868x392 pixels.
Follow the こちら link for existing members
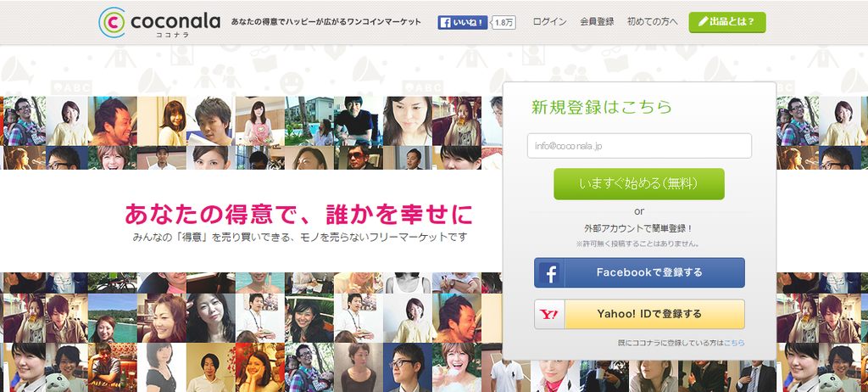tap(734, 343)
